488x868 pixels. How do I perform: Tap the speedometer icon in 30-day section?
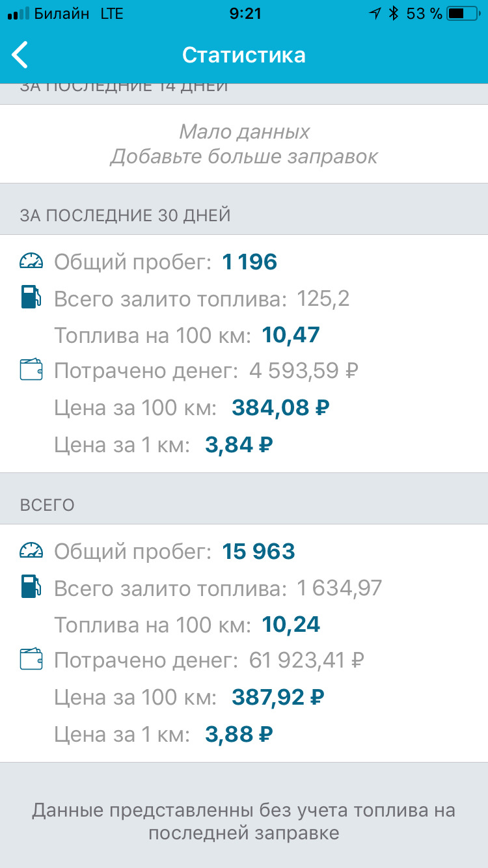click(31, 262)
